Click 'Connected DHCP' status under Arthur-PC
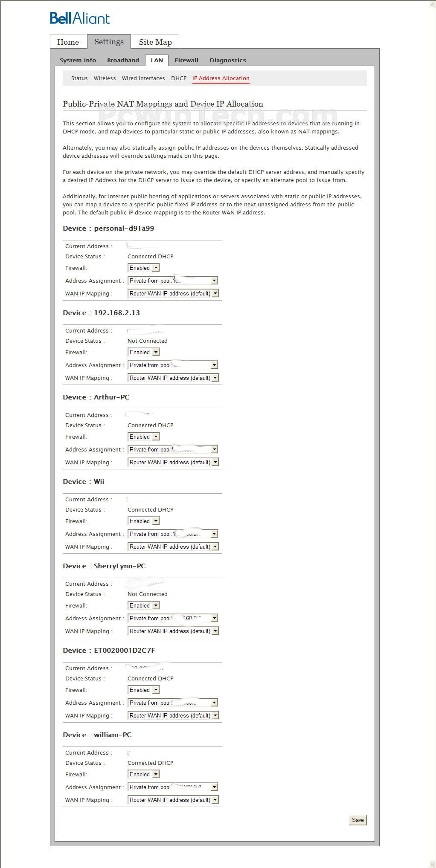 click(x=151, y=425)
